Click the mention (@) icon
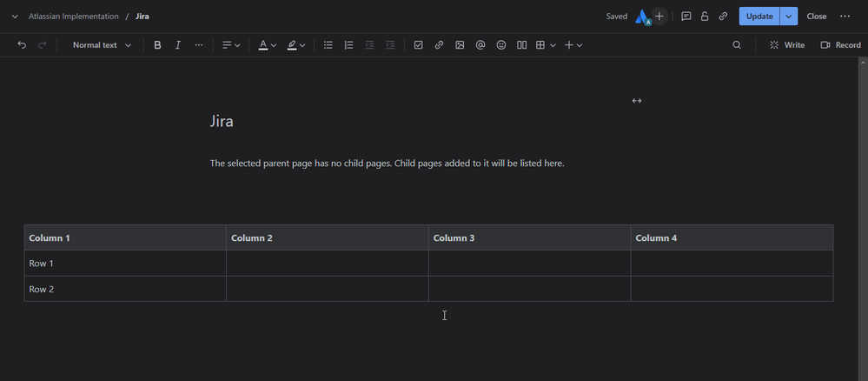The image size is (868, 381). tap(480, 45)
